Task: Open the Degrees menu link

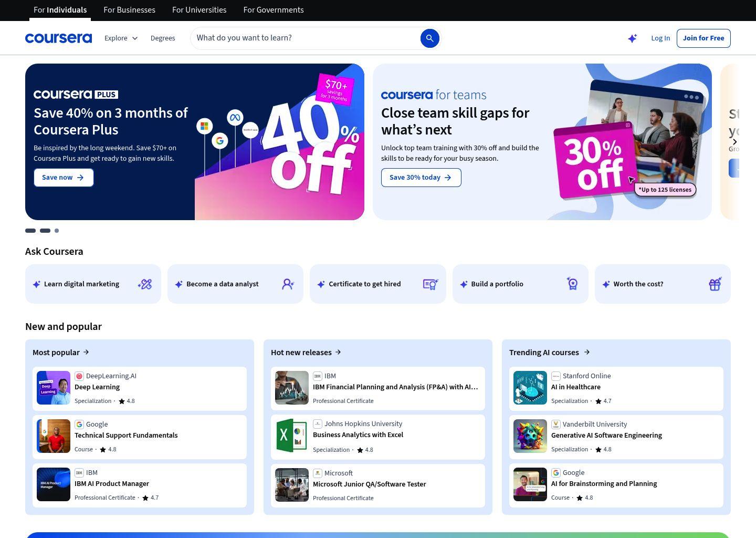Action: (x=163, y=38)
